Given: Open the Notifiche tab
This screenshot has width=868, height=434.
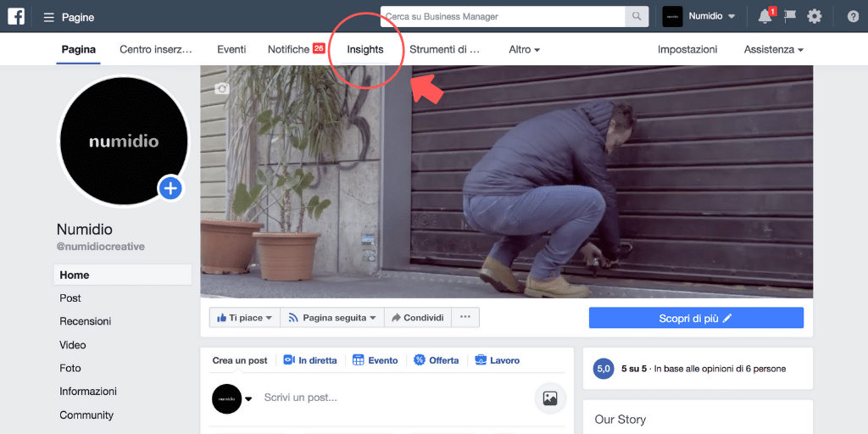Looking at the screenshot, I should click(x=296, y=49).
